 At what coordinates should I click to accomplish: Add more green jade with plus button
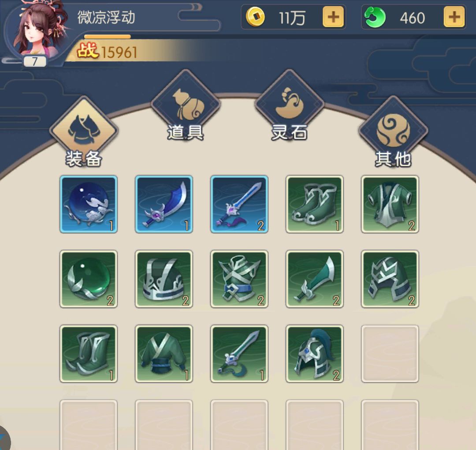coord(454,17)
